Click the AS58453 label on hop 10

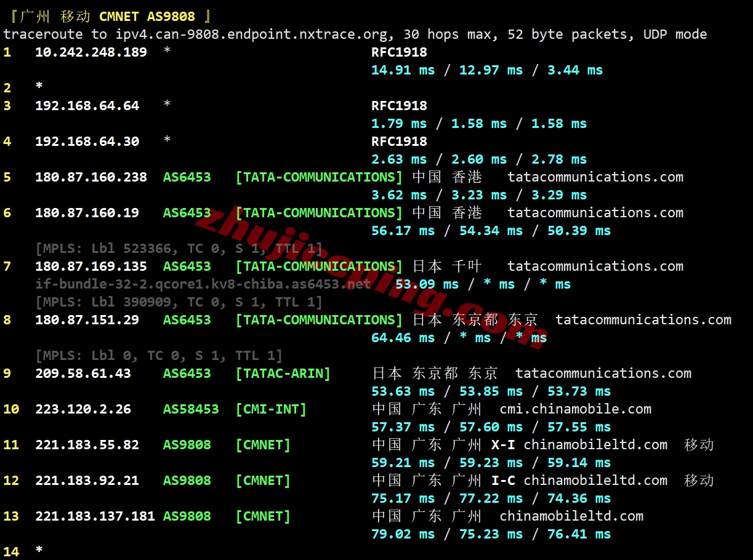(x=191, y=409)
